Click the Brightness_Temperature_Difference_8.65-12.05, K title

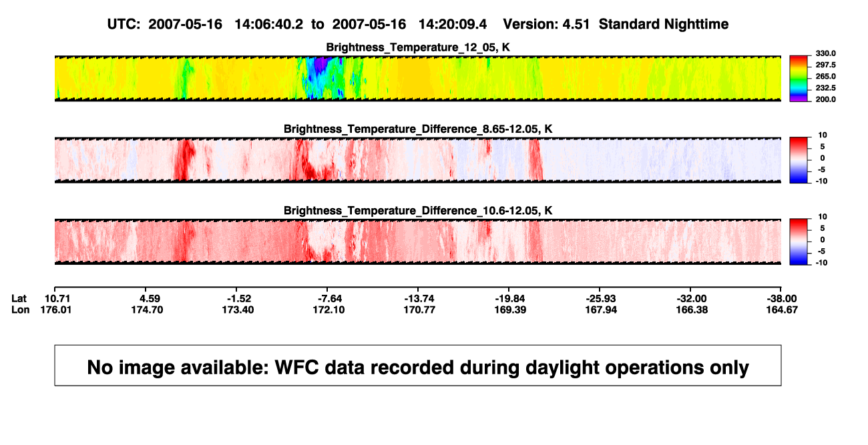[x=418, y=129]
